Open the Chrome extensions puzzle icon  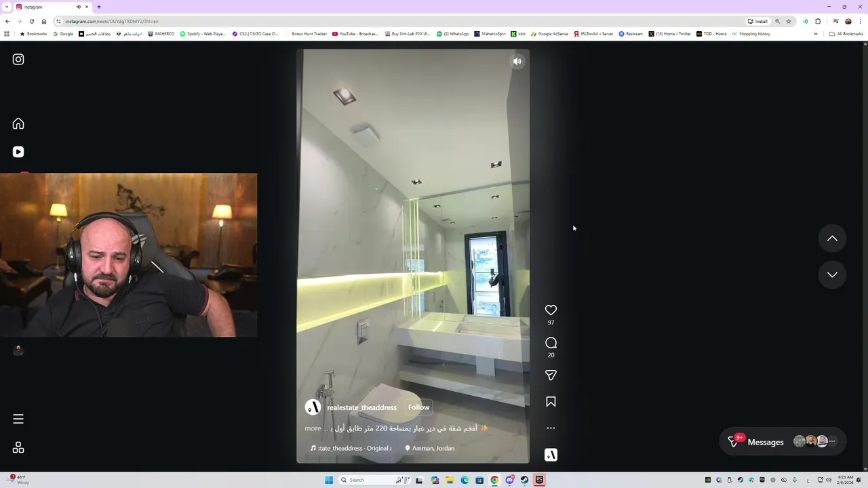pos(818,21)
